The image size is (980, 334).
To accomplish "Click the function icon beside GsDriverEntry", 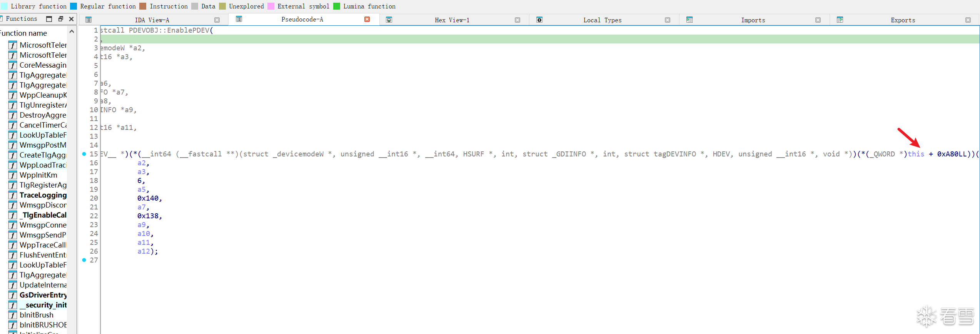I will tap(13, 295).
